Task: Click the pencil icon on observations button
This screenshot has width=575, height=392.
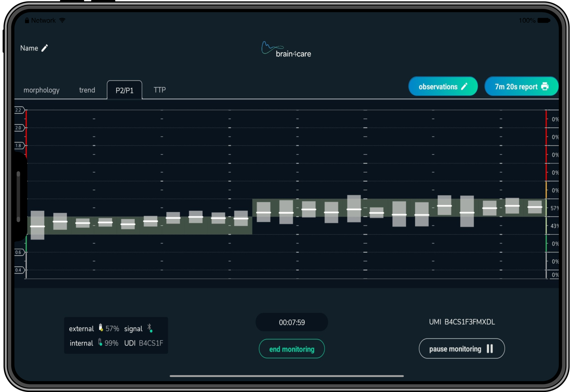Action: tap(464, 86)
